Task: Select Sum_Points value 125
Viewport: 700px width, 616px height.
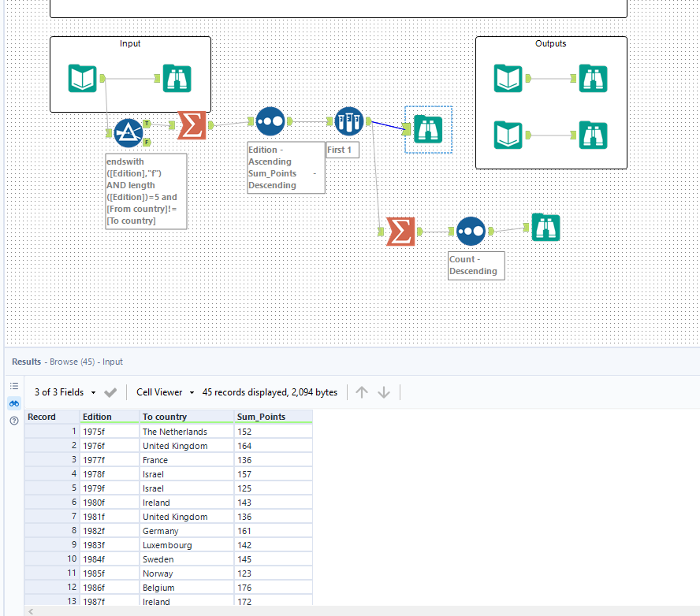Action: (x=274, y=488)
